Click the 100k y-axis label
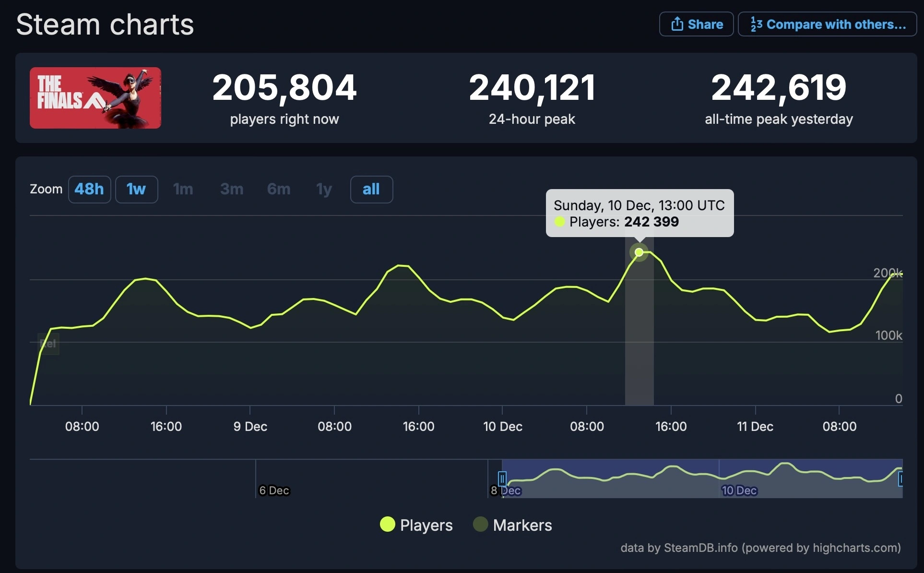The width and height of the screenshot is (924, 573). click(x=888, y=335)
